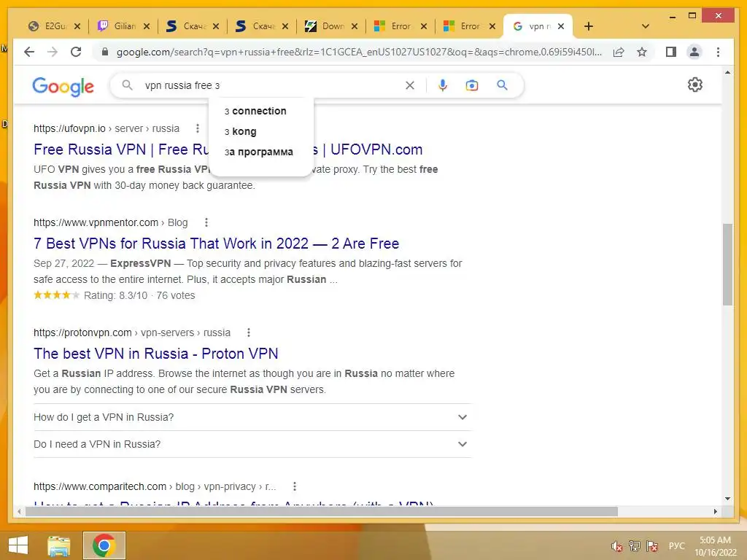Screen dimensions: 747x560
Task: Open the Chrome three-dot menu
Action: click(718, 52)
